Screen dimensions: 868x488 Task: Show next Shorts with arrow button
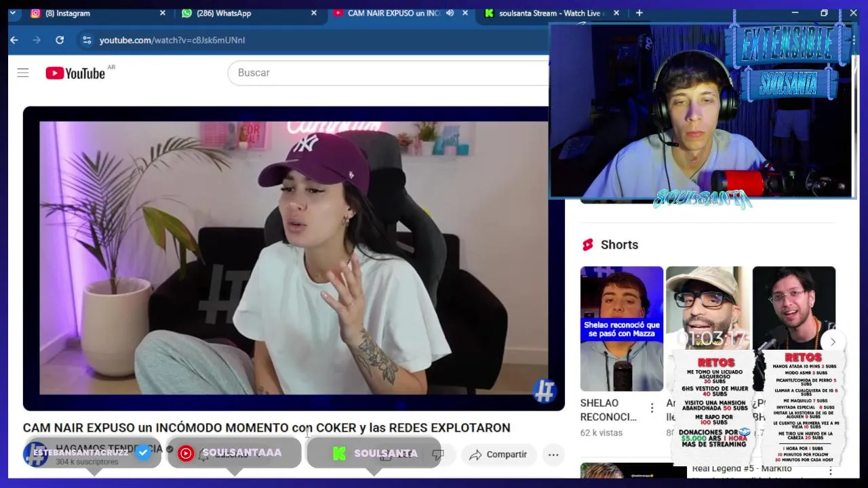click(x=833, y=342)
